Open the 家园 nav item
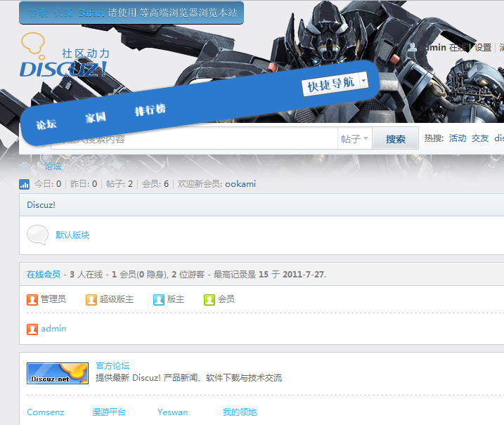 pyautogui.click(x=96, y=117)
